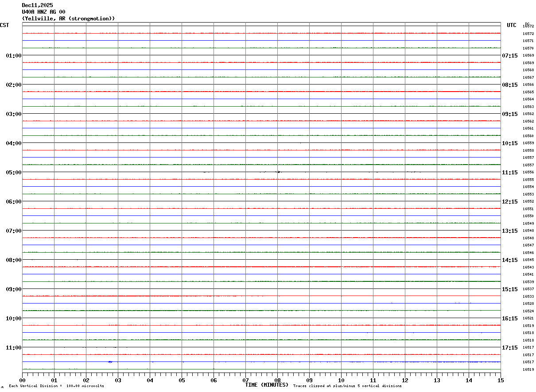Click the 10:15 UTC time label

tap(510, 143)
